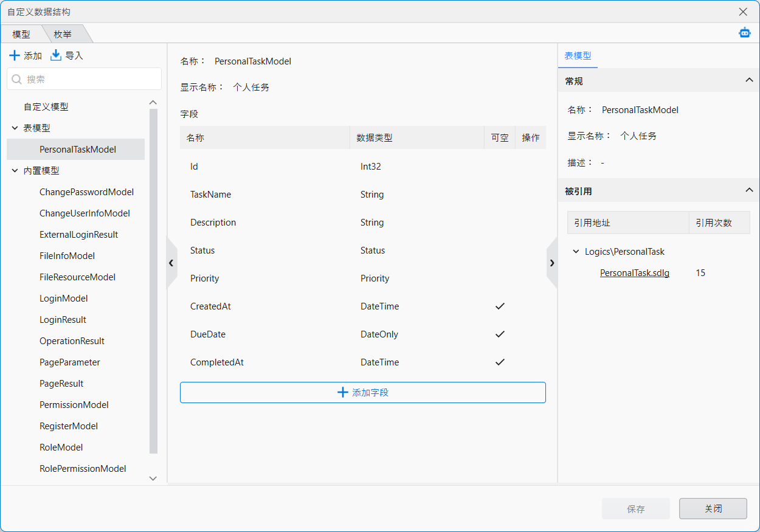Select LoginModel in the model tree

64,299
